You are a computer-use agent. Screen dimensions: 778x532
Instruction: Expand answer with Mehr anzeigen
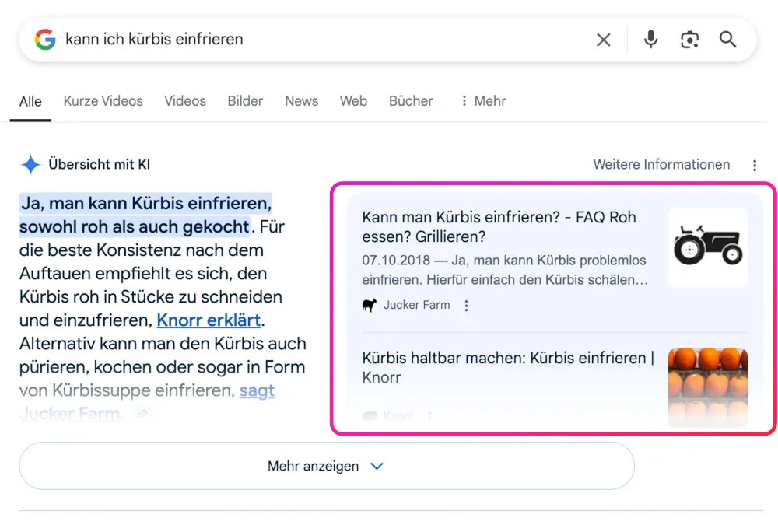(313, 466)
